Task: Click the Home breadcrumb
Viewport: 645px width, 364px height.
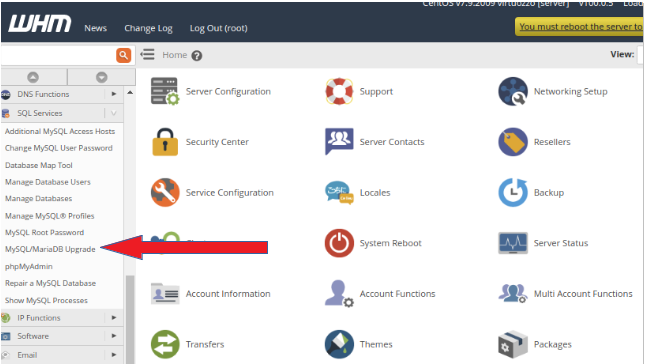Action: click(x=174, y=55)
